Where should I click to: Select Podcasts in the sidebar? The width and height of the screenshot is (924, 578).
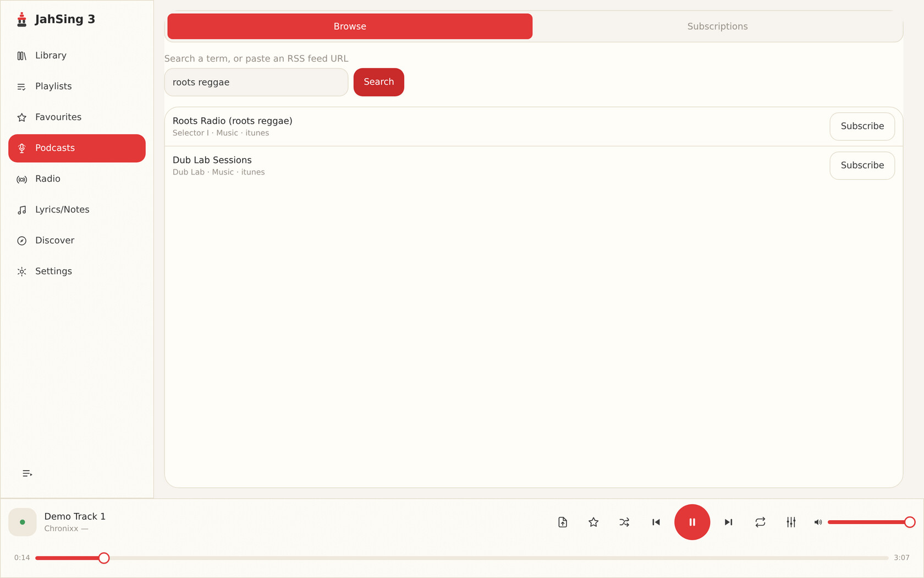coord(77,148)
